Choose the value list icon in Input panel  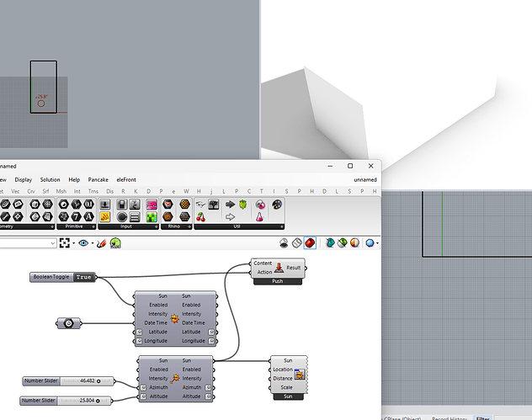click(x=135, y=217)
